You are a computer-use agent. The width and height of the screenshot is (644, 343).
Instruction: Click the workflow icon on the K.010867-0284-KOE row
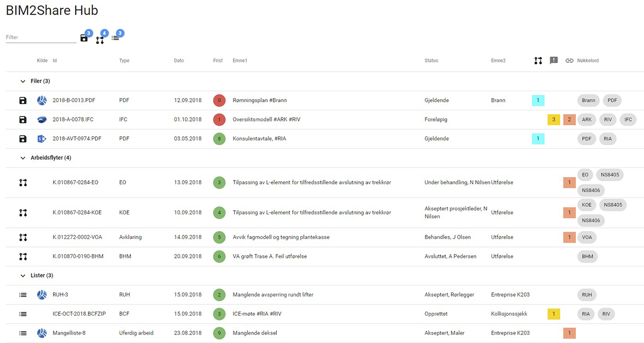(x=23, y=213)
